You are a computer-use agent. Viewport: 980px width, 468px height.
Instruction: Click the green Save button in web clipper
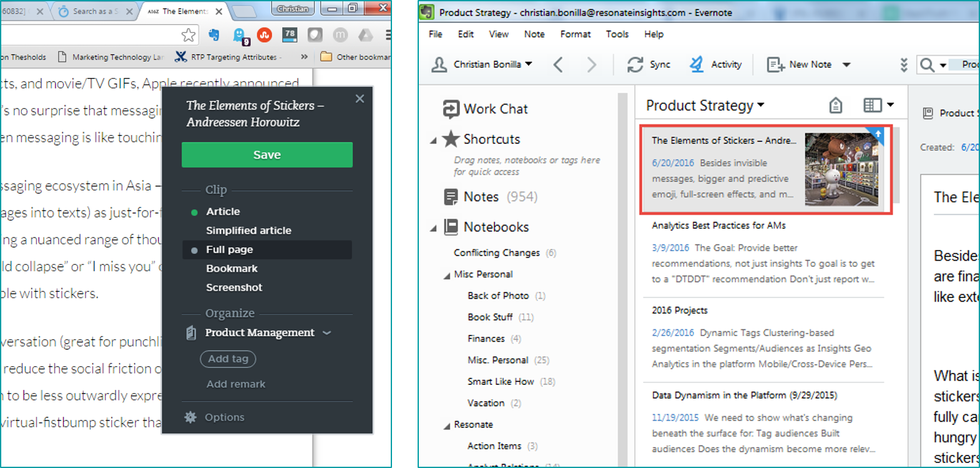coord(267,155)
